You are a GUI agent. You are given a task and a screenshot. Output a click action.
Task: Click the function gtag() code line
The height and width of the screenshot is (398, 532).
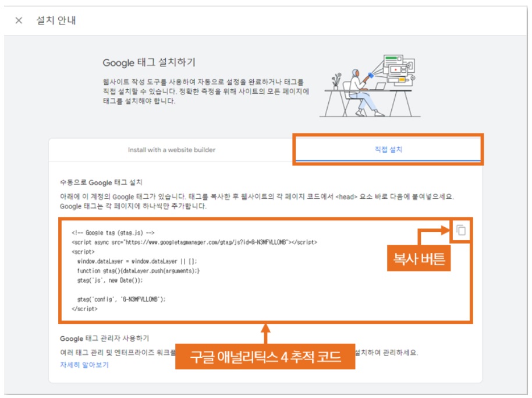[x=138, y=270]
